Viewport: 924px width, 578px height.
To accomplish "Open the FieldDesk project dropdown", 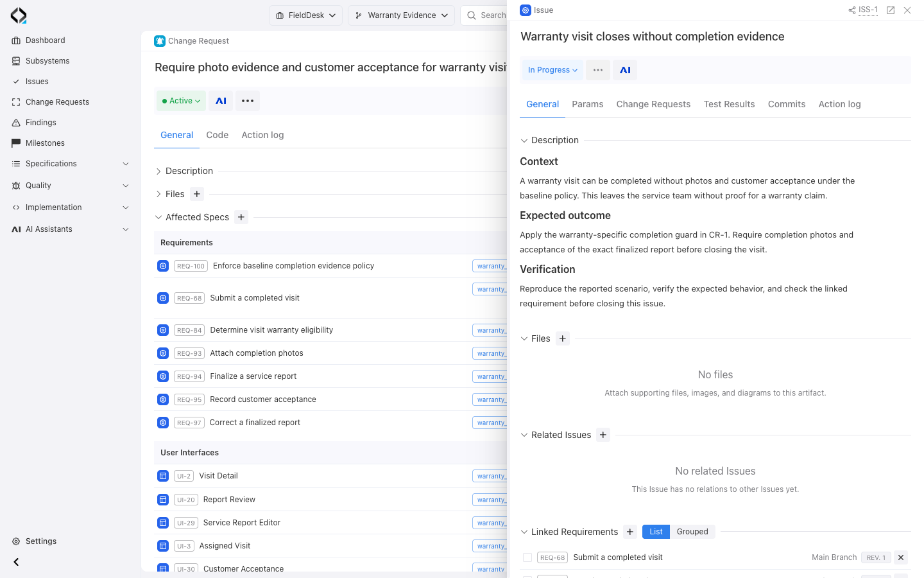I will (305, 15).
